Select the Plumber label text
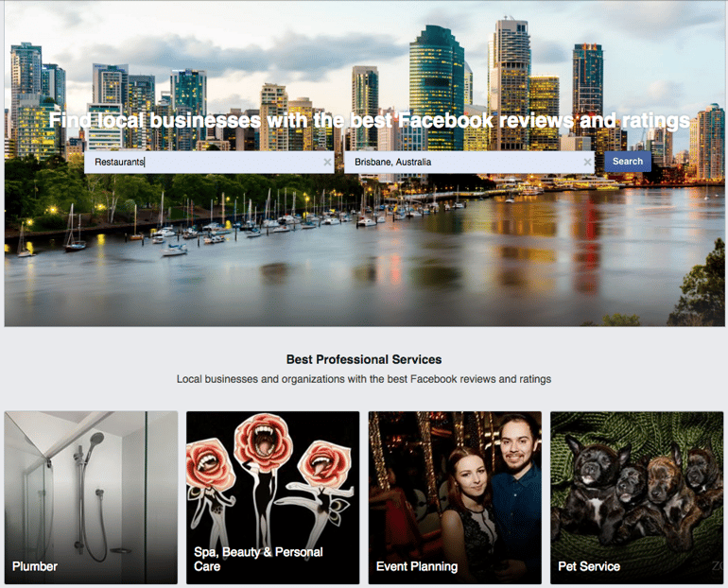Screen dimensions: 728x588 35,566
